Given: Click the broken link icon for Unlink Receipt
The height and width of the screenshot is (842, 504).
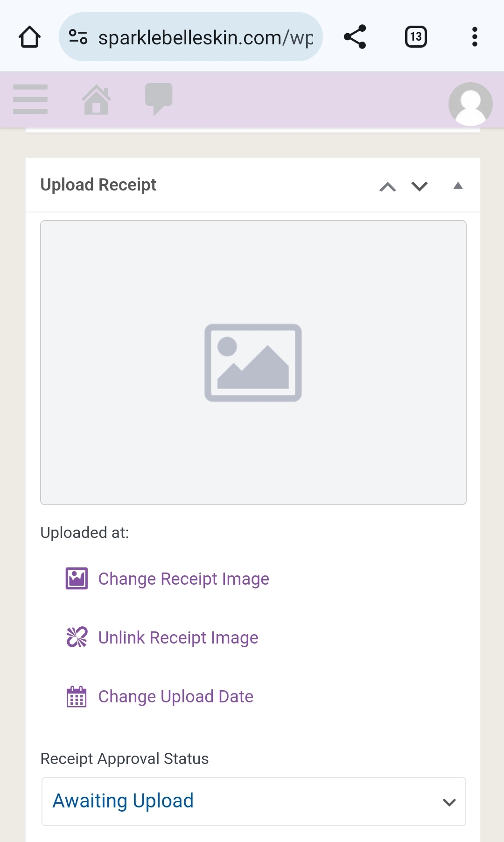Looking at the screenshot, I should (x=77, y=637).
